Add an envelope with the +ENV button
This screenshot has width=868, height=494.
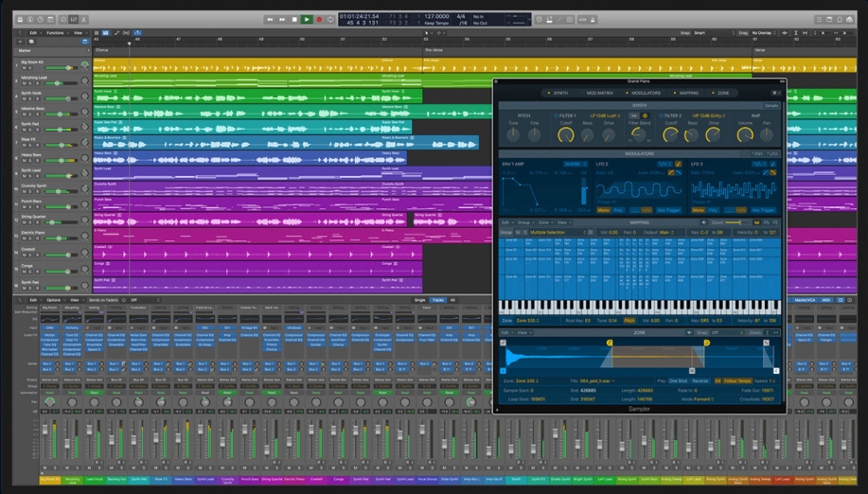(758, 154)
